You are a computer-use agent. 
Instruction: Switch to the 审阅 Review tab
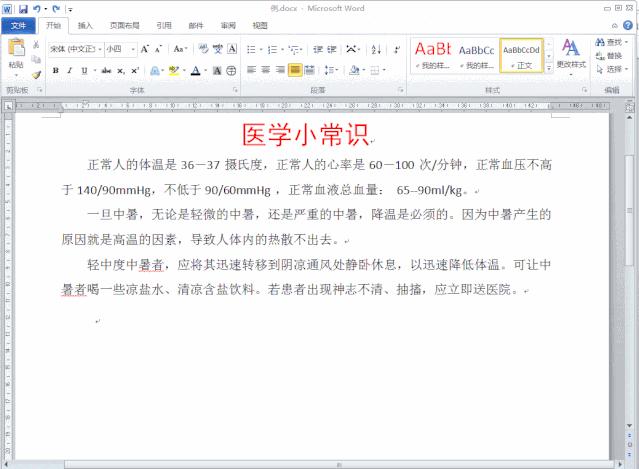[228, 26]
